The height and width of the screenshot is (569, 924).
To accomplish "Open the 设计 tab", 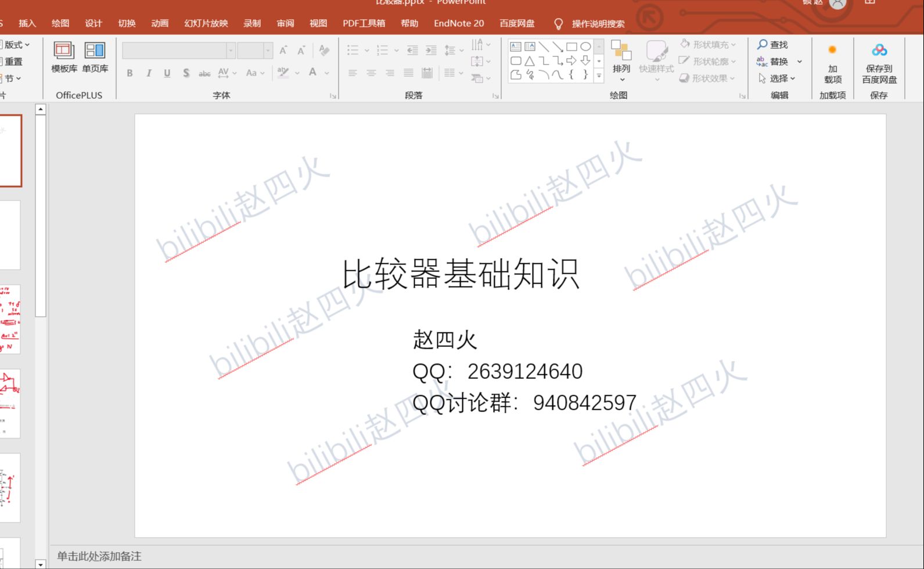I will [x=94, y=23].
